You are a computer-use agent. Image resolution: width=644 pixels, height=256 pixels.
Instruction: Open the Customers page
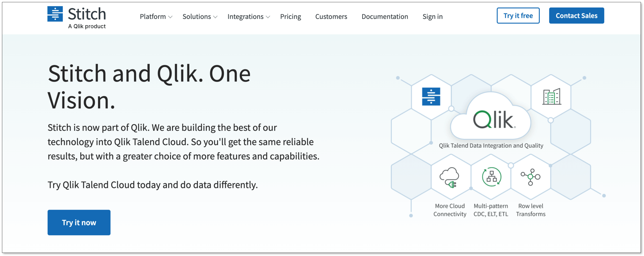(331, 17)
